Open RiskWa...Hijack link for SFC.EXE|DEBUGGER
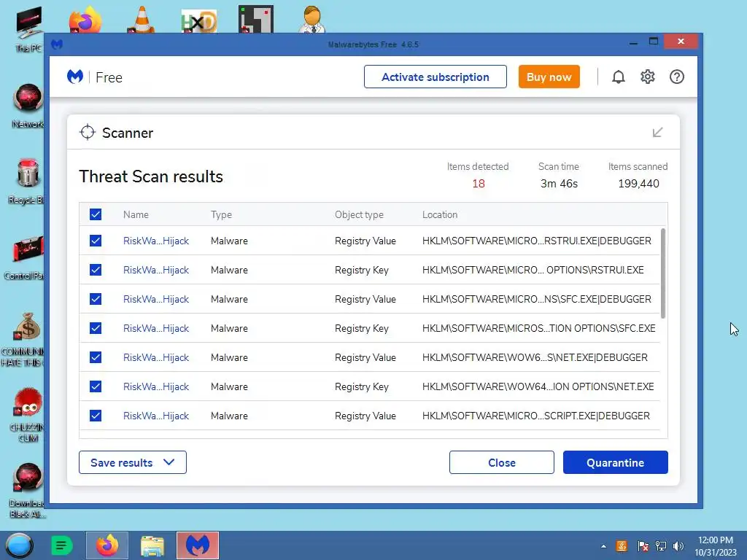The image size is (747, 560). 156,299
